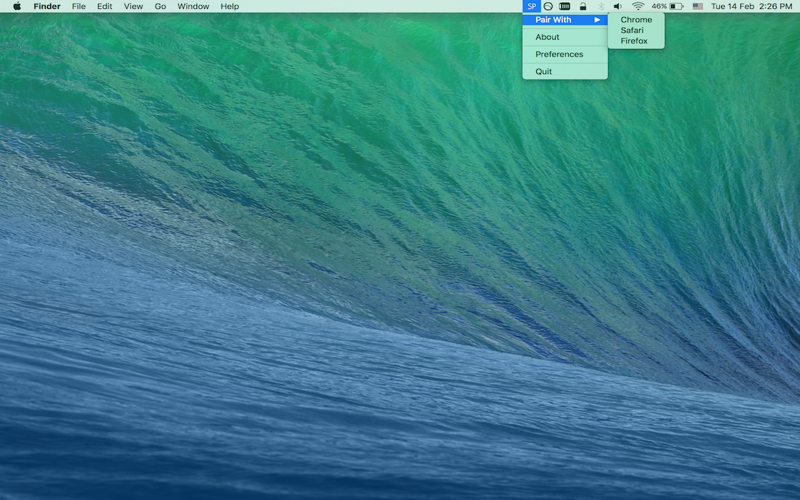Viewport: 800px width, 500px height.
Task: Select About from the SP menu
Action: point(565,37)
